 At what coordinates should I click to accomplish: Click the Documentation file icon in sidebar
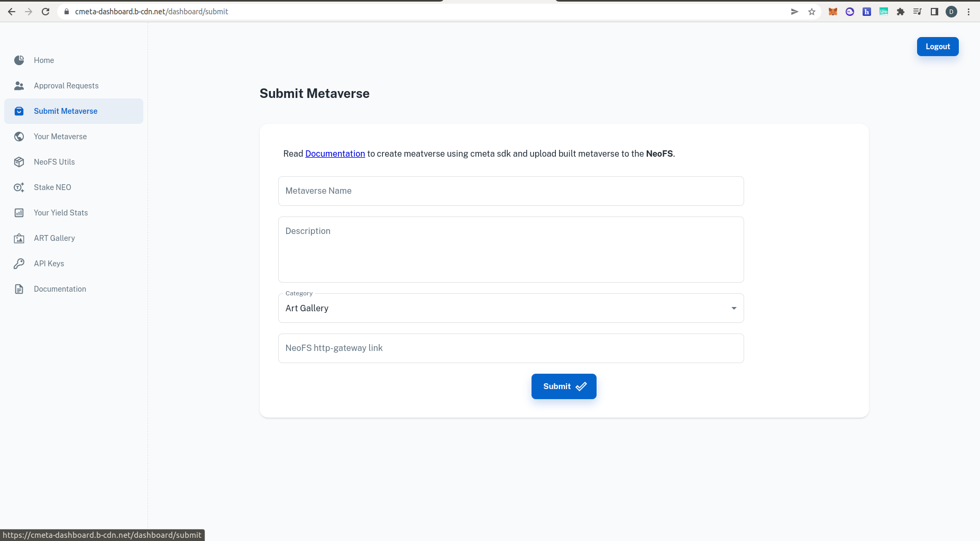(19, 289)
